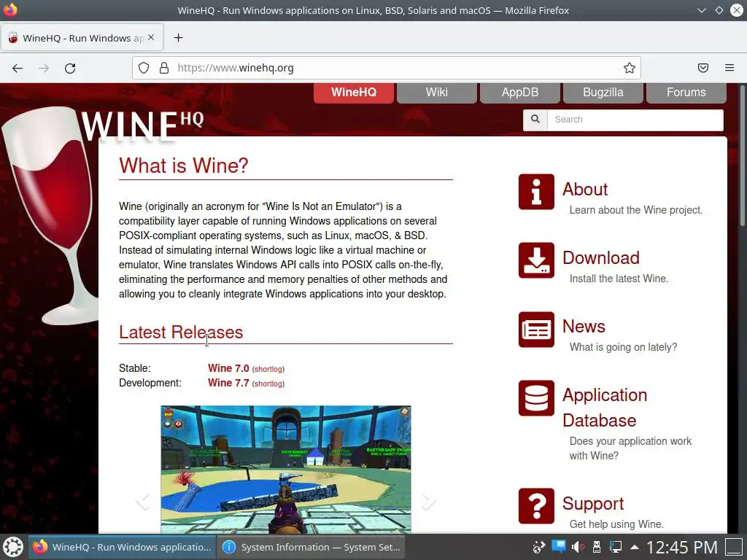This screenshot has height=560, width=747.
Task: Open the Wine 7.0 stable release link
Action: coord(228,368)
